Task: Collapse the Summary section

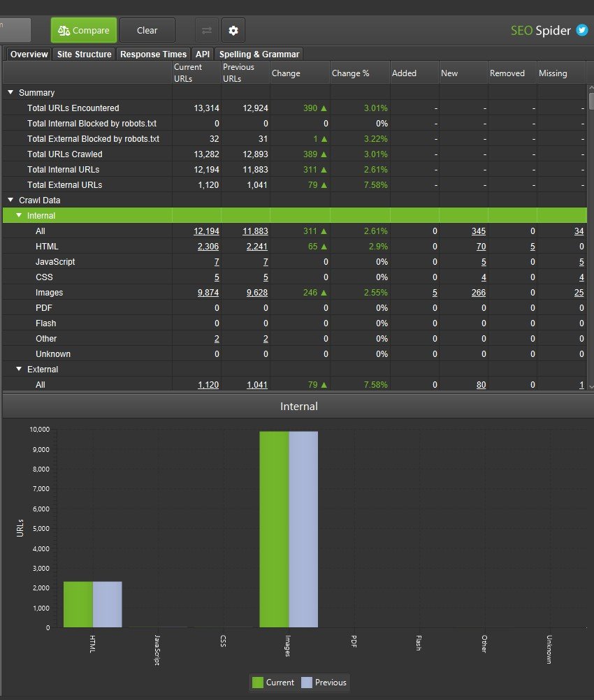Action: point(10,93)
